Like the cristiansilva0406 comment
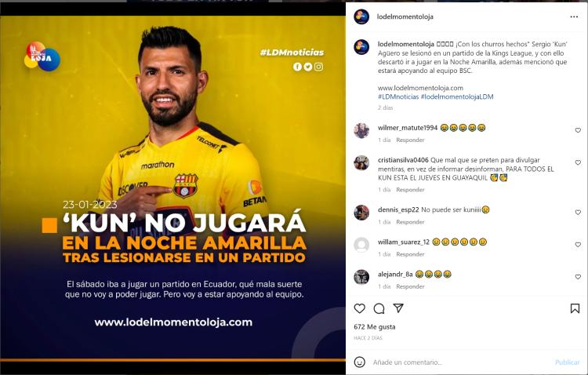This screenshot has width=588, height=375. 578,162
